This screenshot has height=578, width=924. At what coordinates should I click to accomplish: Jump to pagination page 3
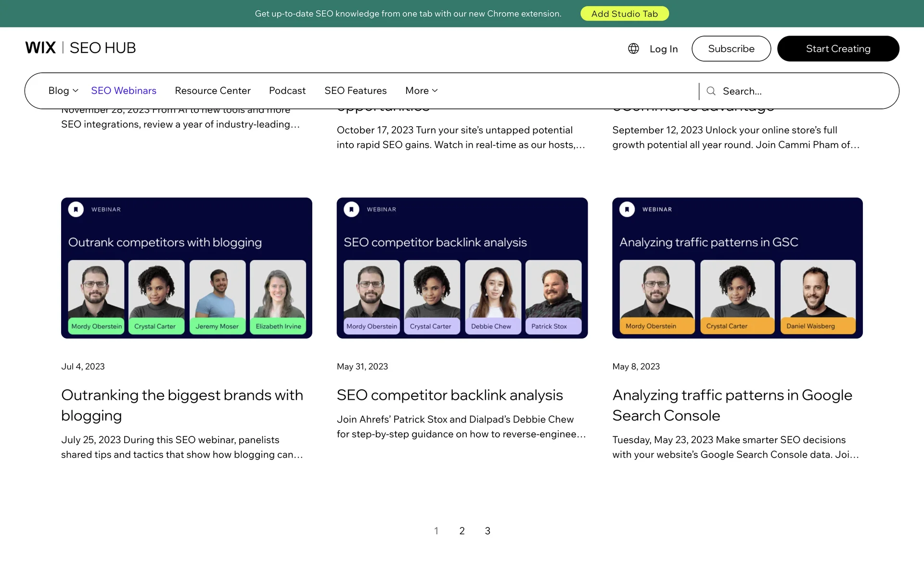tap(488, 531)
